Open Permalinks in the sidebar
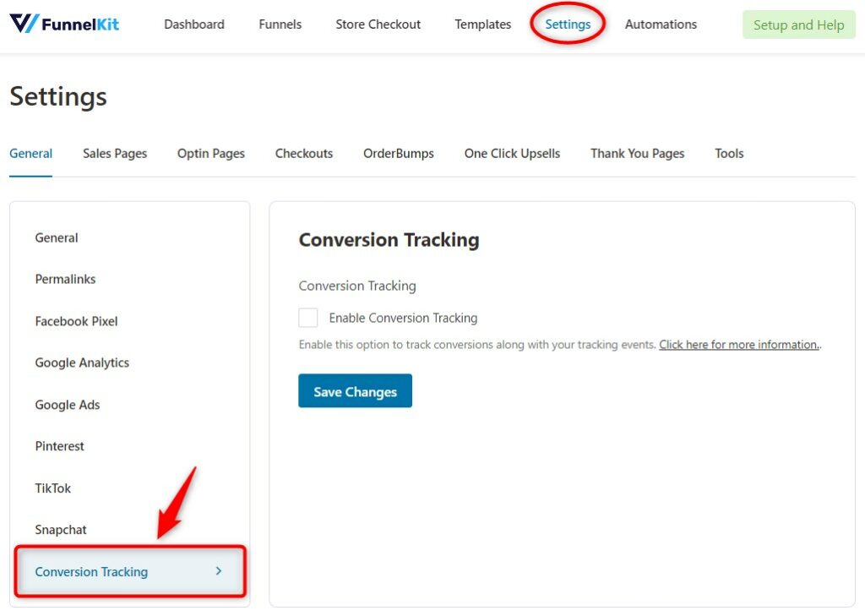This screenshot has height=616, width=865. [65, 280]
